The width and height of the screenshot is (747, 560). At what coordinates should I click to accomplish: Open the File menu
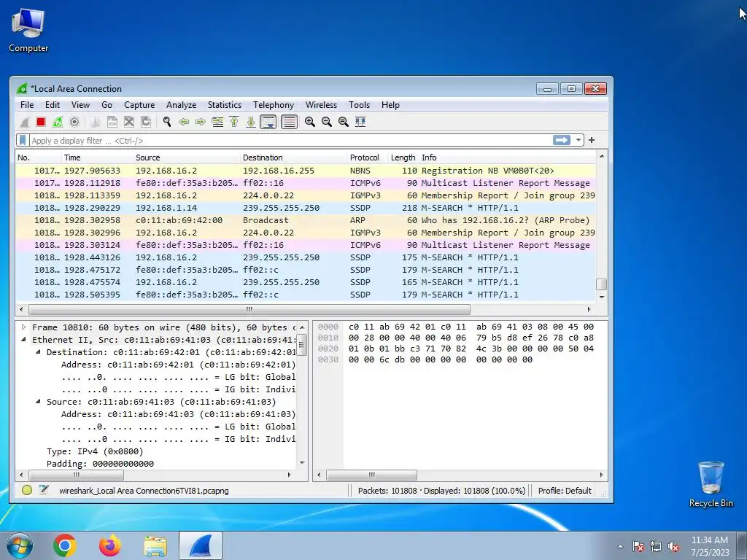click(x=27, y=105)
